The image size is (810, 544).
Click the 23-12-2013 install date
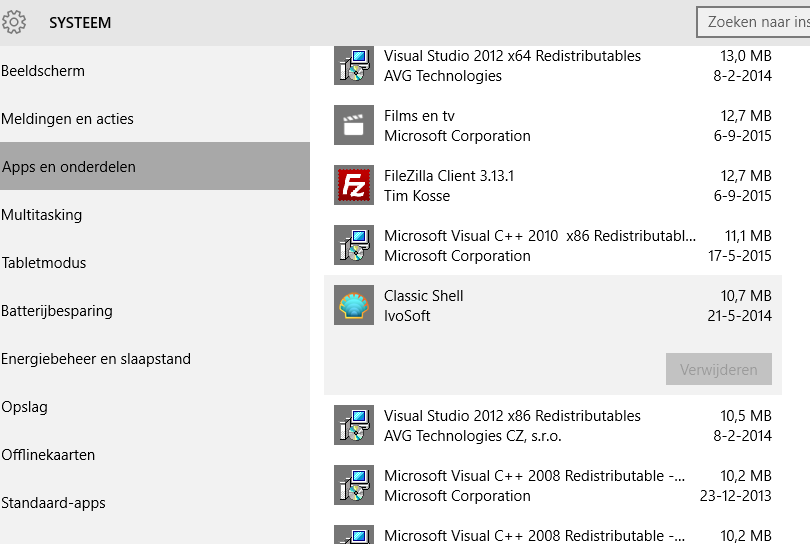(x=736, y=495)
